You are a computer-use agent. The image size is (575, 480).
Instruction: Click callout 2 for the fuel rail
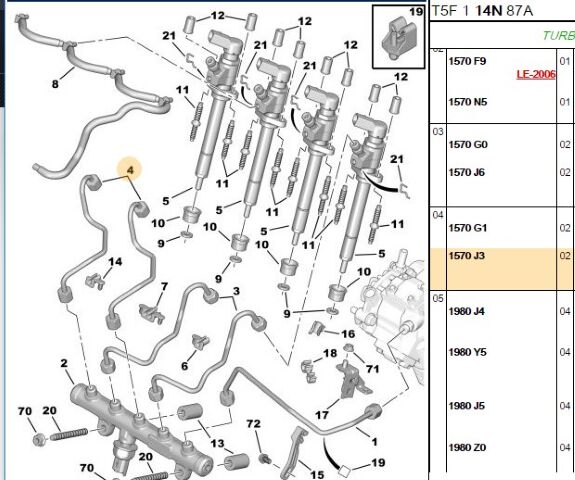tap(64, 363)
